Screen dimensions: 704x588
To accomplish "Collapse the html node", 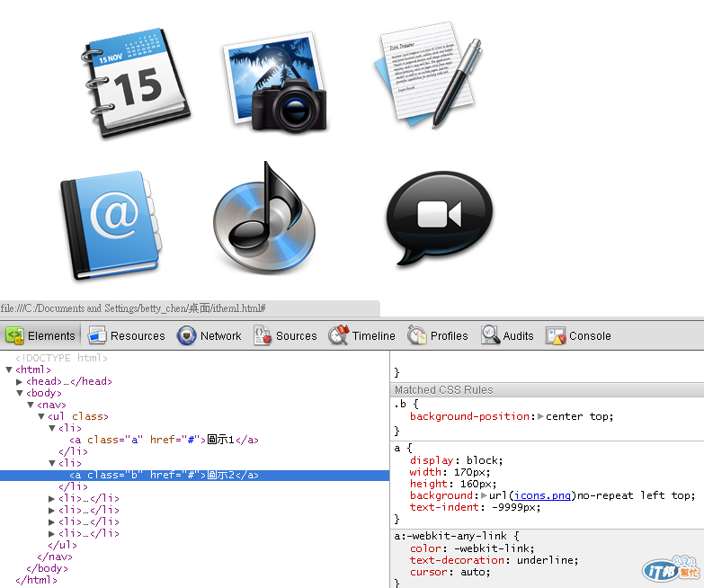I will [x=8, y=370].
